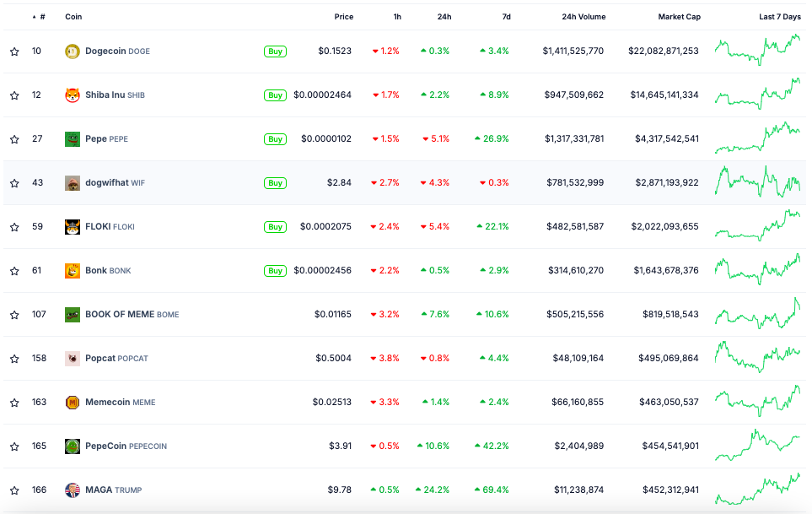Click the Pepe frog coin icon

click(73, 139)
